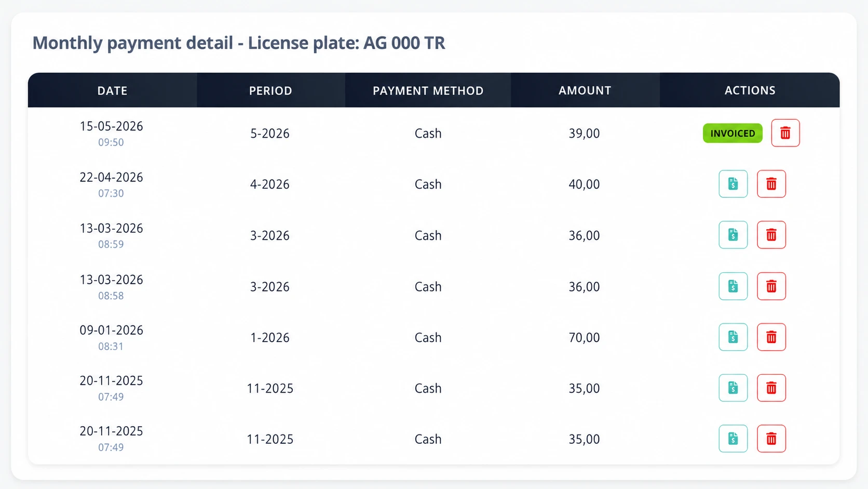Click invoice icon in the last table row

[x=733, y=439]
